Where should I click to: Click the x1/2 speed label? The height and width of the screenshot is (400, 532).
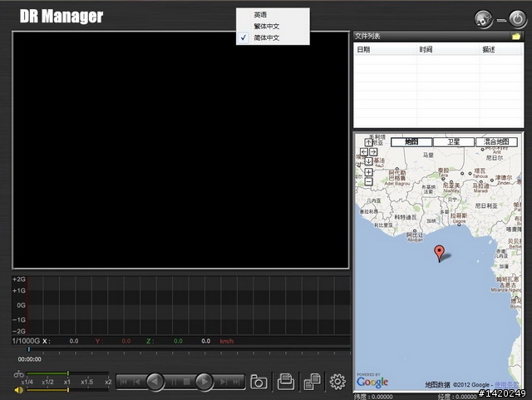47,382
